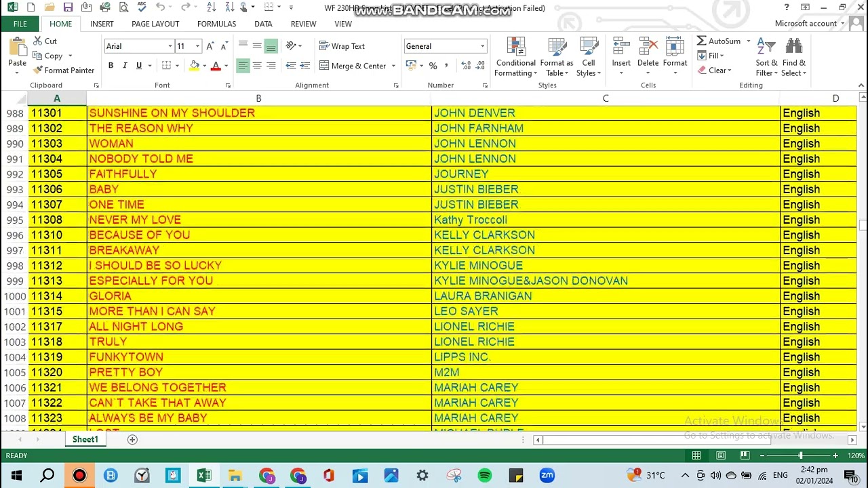
Task: Open the FILE tab
Action: coord(20,24)
